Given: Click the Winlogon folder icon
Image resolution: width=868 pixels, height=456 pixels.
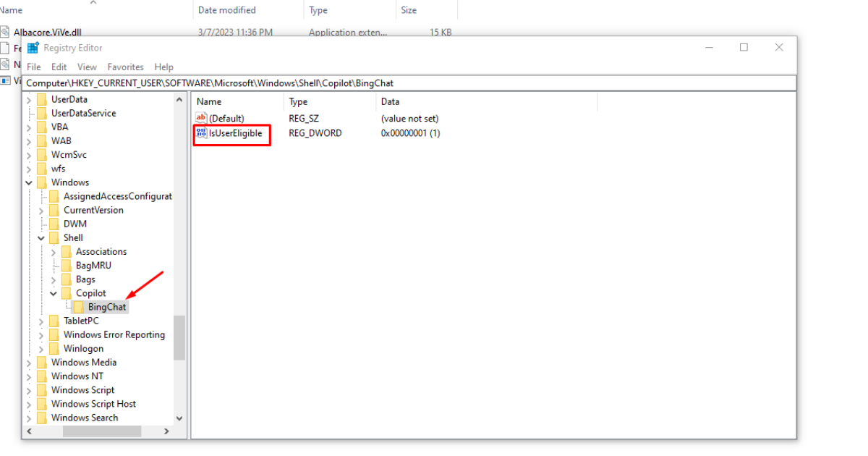Looking at the screenshot, I should pos(54,348).
